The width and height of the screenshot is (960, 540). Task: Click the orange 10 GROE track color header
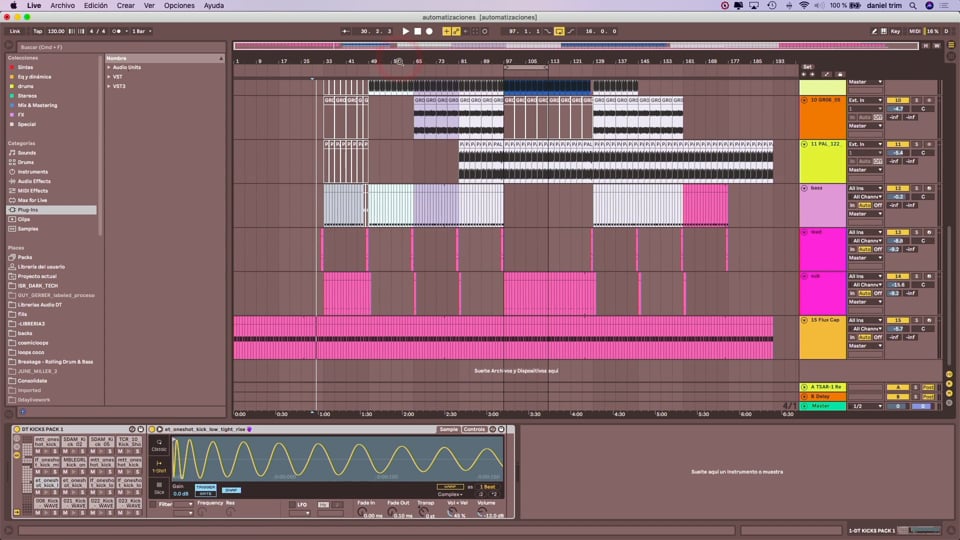click(822, 118)
